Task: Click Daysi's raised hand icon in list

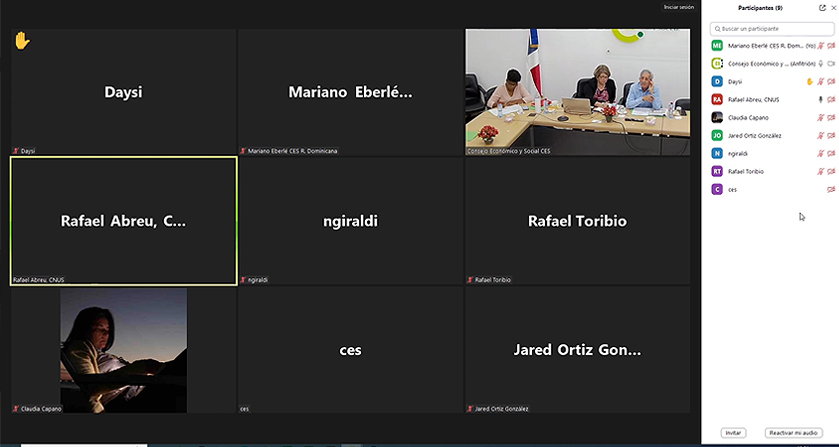Action: coord(810,81)
